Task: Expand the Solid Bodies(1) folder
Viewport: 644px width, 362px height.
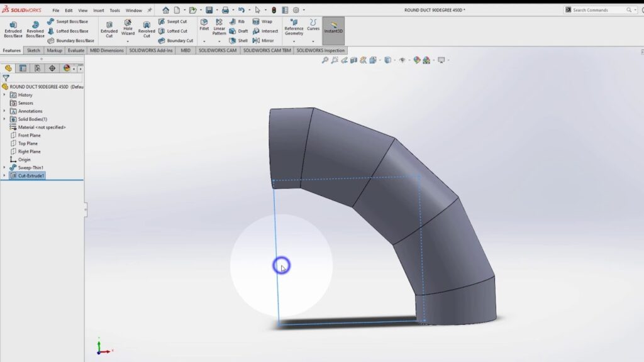Action: point(4,119)
